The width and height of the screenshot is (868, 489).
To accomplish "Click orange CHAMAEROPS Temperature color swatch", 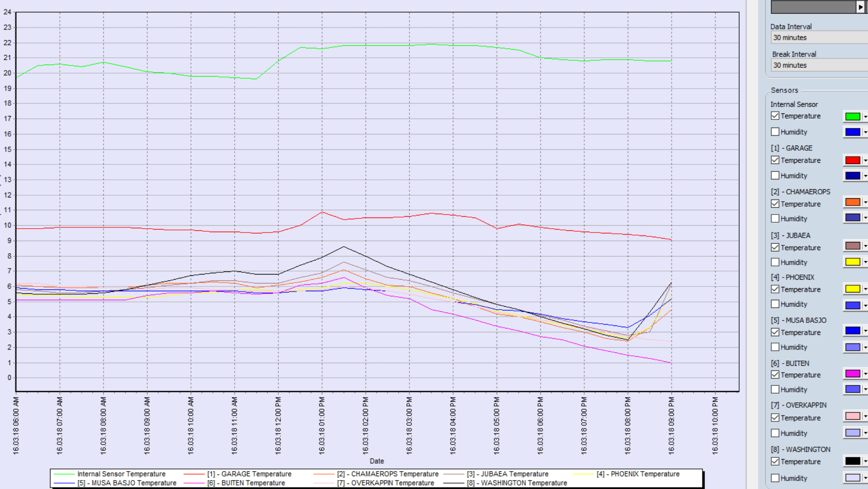I will (x=852, y=202).
